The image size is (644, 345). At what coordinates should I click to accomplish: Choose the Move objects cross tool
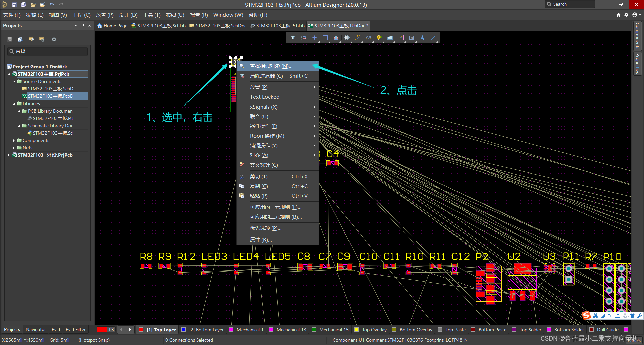pyautogui.click(x=314, y=38)
